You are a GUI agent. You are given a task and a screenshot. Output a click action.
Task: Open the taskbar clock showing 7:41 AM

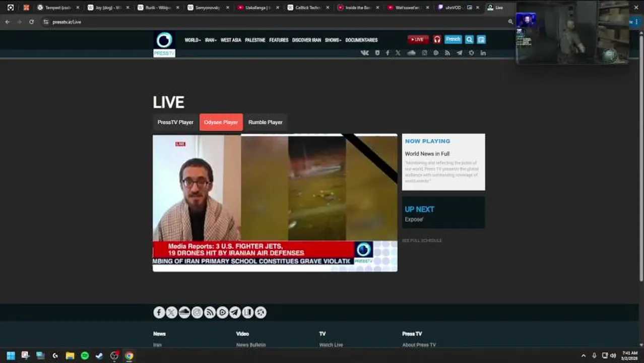pos(630,355)
